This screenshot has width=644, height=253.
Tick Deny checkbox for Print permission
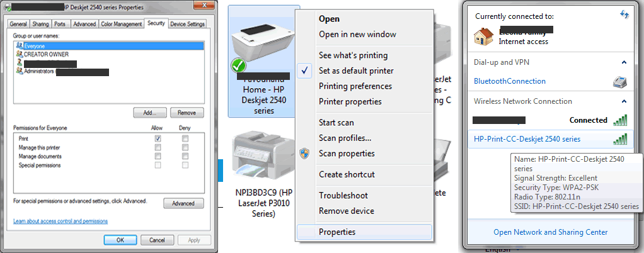(x=186, y=138)
